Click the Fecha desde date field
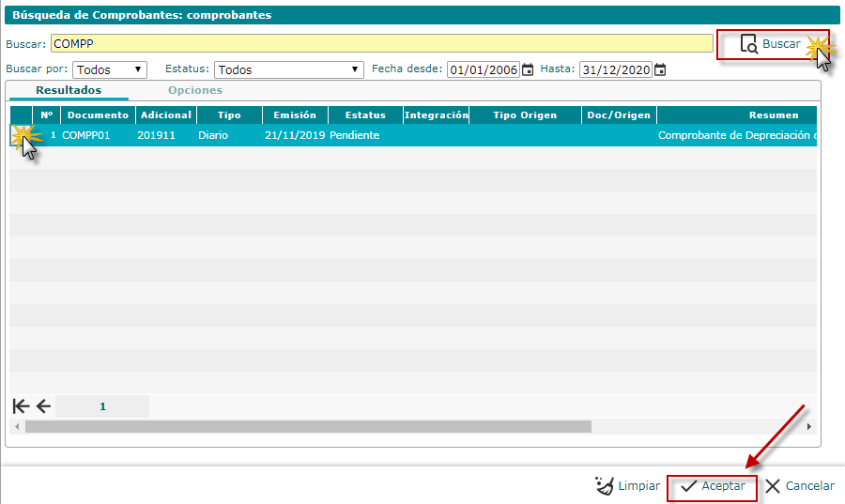Viewport: 845px width, 504px height. (x=483, y=69)
